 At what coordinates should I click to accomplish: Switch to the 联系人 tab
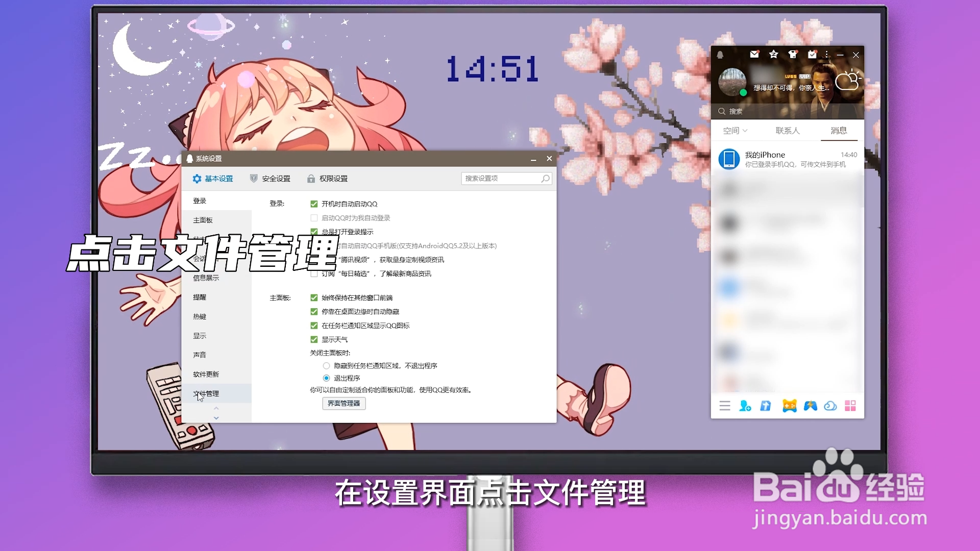tap(788, 131)
